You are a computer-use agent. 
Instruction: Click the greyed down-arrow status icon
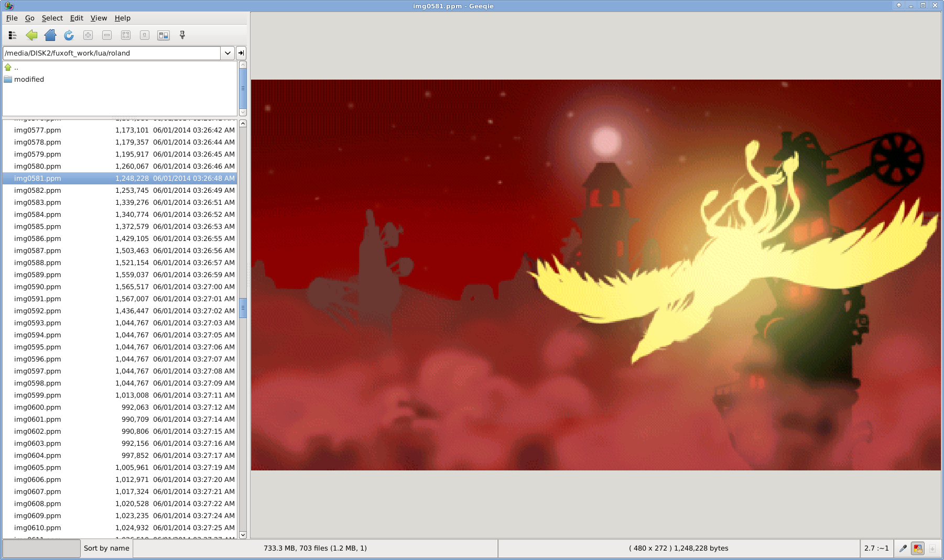coord(932,548)
